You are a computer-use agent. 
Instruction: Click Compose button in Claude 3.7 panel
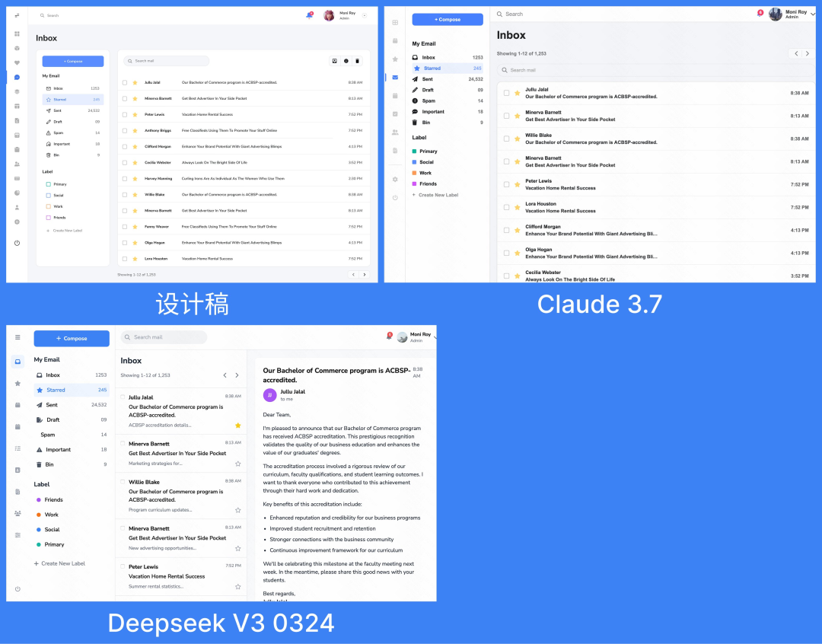pyautogui.click(x=448, y=19)
